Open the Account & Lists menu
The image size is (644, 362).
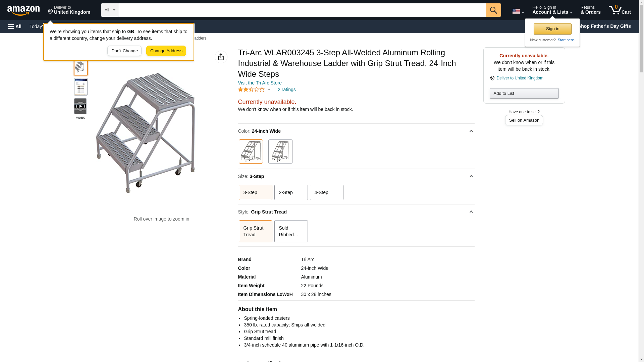pyautogui.click(x=552, y=10)
